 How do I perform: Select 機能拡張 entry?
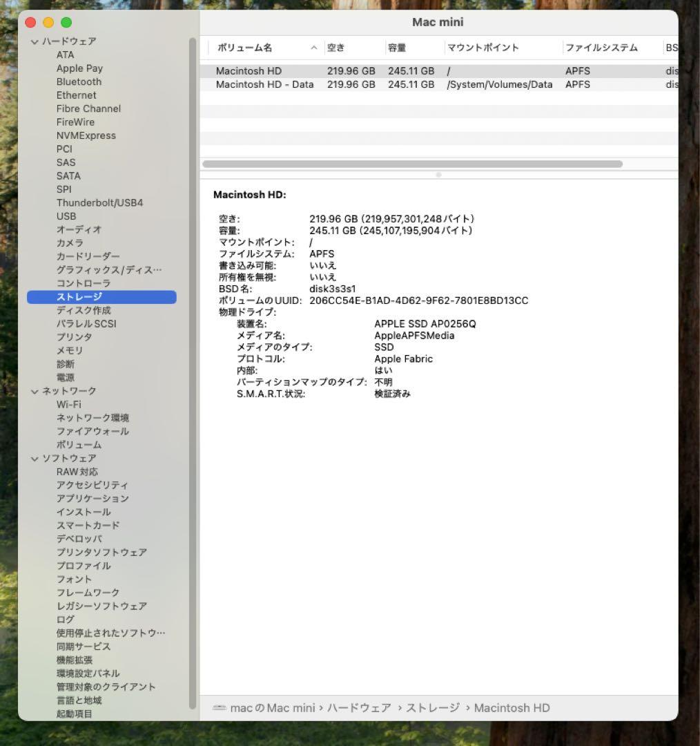74,660
